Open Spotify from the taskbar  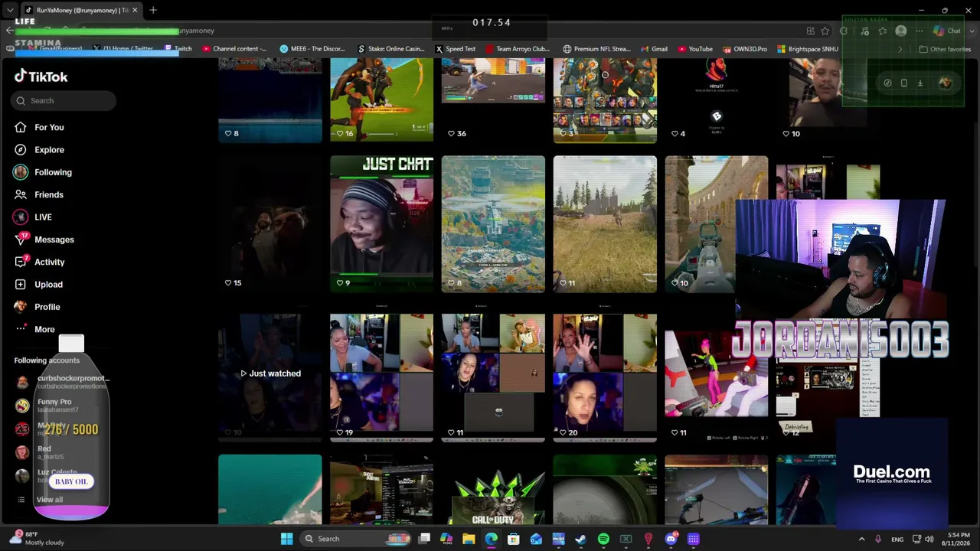(603, 539)
